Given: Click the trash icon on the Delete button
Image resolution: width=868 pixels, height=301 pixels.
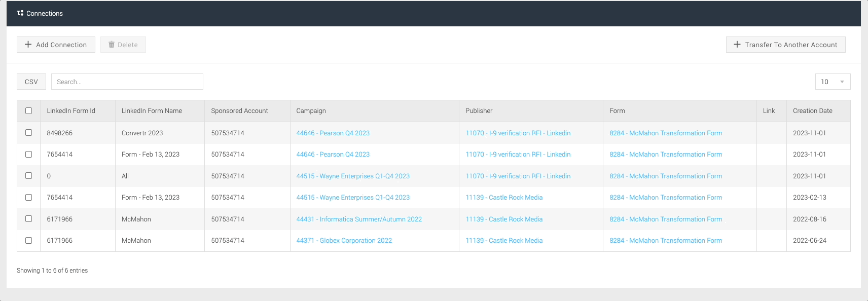Looking at the screenshot, I should click(112, 45).
